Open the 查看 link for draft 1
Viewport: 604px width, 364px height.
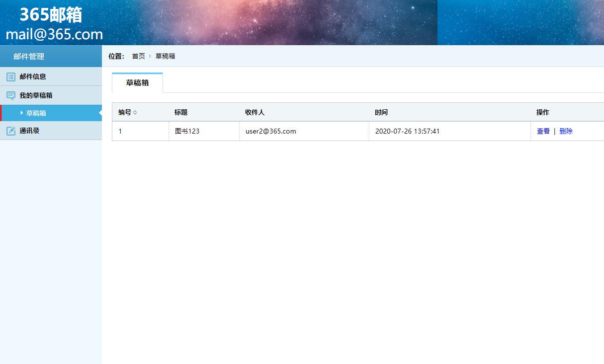coord(543,131)
